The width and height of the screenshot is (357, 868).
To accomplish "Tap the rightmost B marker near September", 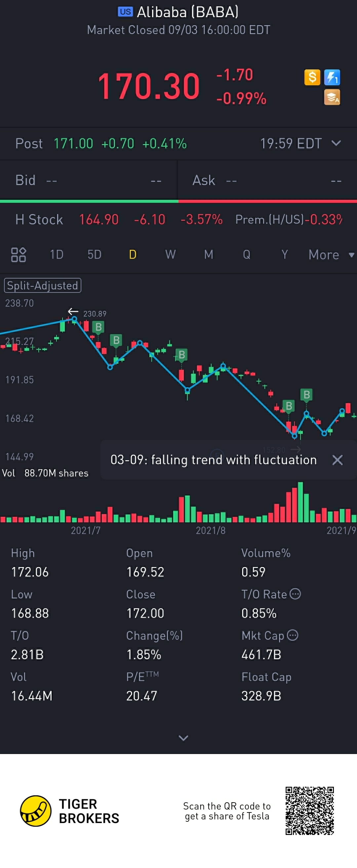I will tap(306, 395).
